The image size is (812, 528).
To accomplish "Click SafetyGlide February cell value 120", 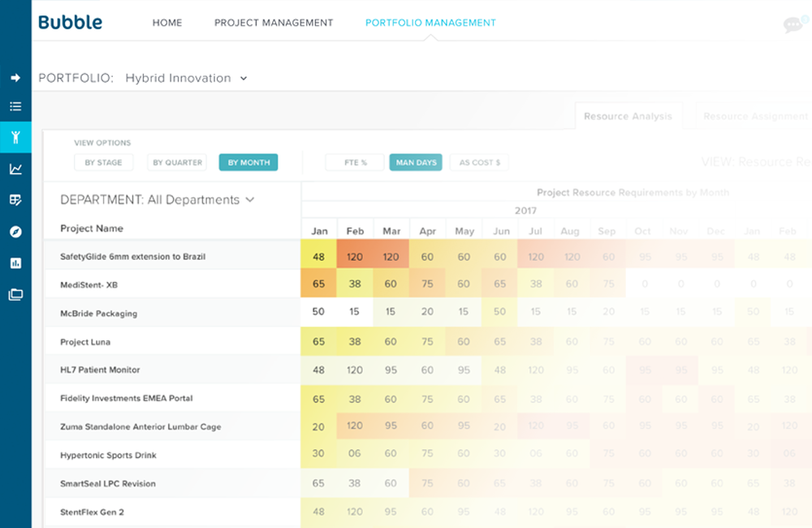I will coord(355,254).
